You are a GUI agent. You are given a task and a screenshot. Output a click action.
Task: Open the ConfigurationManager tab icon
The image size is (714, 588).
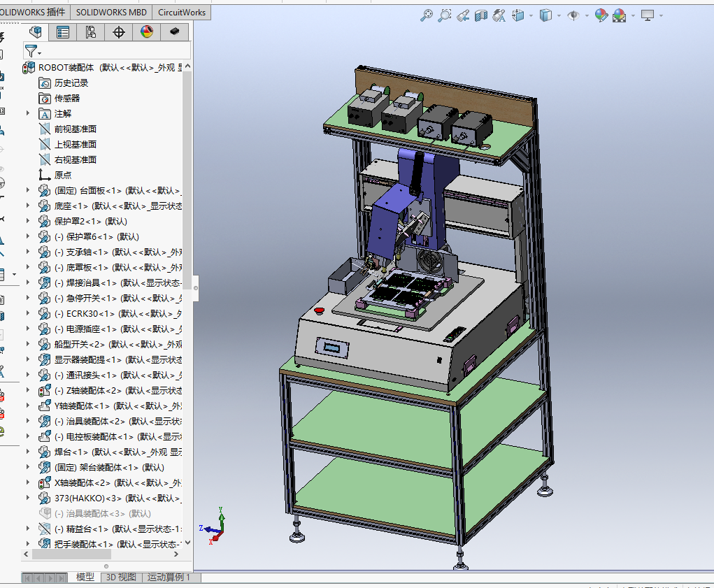91,32
